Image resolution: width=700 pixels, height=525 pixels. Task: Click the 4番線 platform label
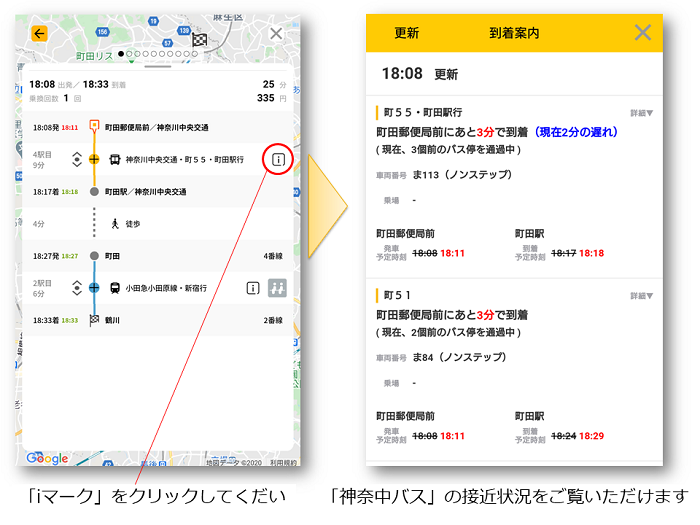[x=273, y=256]
